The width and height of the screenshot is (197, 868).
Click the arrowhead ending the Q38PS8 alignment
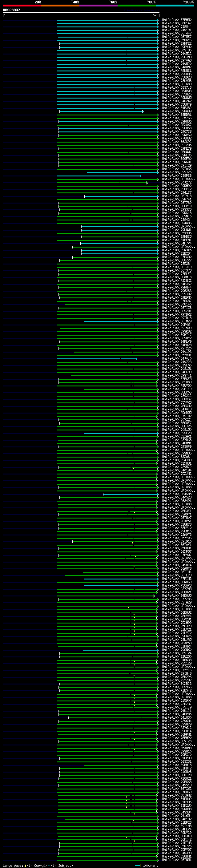pyautogui.click(x=140, y=176)
